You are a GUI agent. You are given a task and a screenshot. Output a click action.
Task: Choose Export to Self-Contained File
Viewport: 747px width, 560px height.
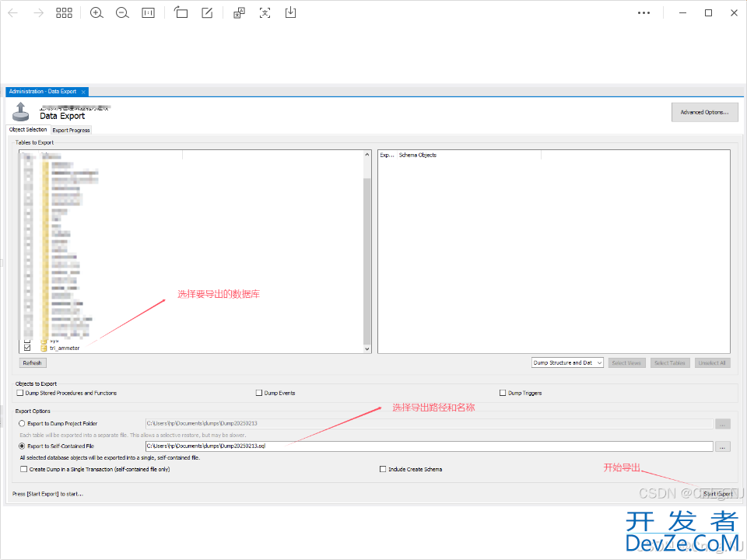(x=22, y=446)
